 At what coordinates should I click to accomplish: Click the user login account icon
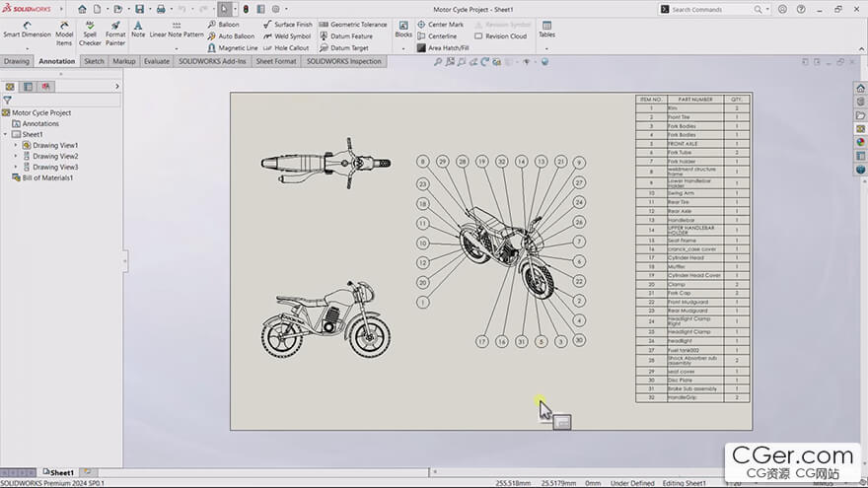click(782, 9)
